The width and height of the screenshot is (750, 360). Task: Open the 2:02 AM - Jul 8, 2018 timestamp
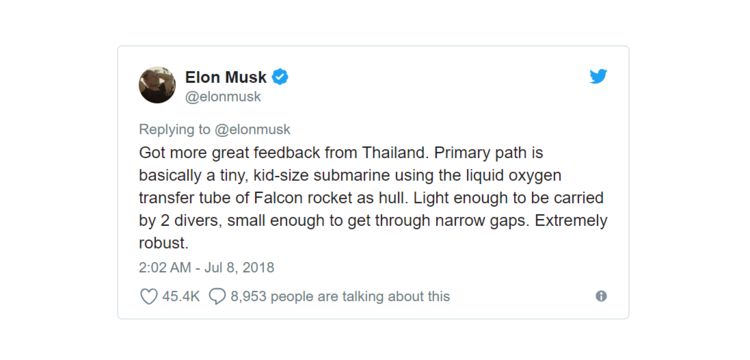[207, 267]
